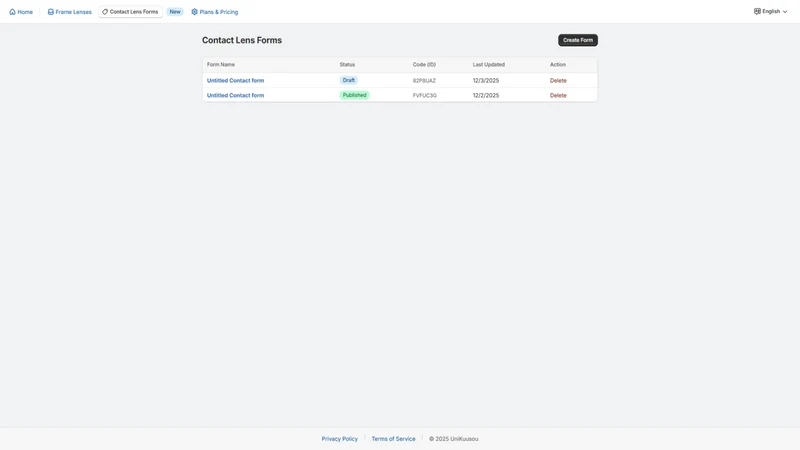Screen dimensions: 800x450
Task: Click the Code (ID) column header
Action: [x=424, y=65]
